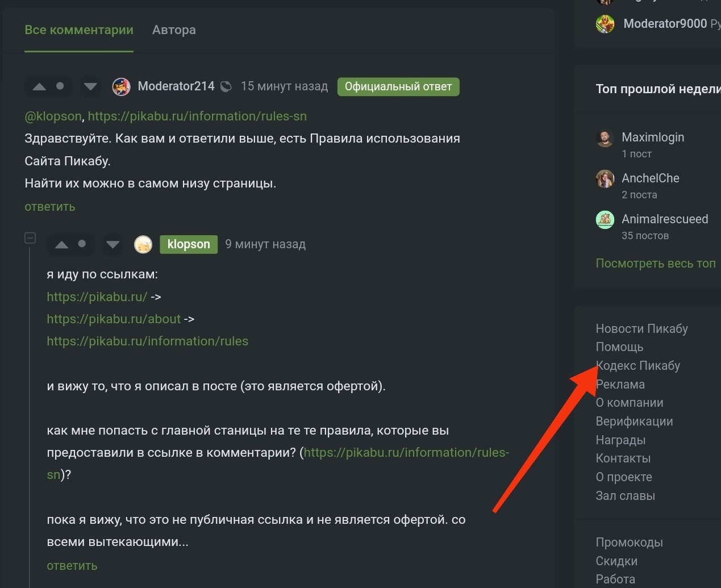Click AnchelChe's avatar thumbnail
The height and width of the screenshot is (588, 721).
(605, 179)
